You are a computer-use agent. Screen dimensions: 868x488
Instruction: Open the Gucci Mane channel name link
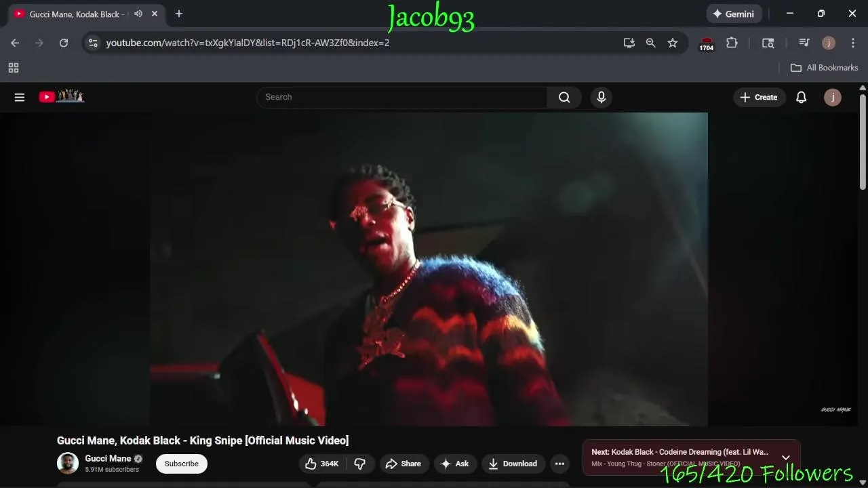coord(108,458)
